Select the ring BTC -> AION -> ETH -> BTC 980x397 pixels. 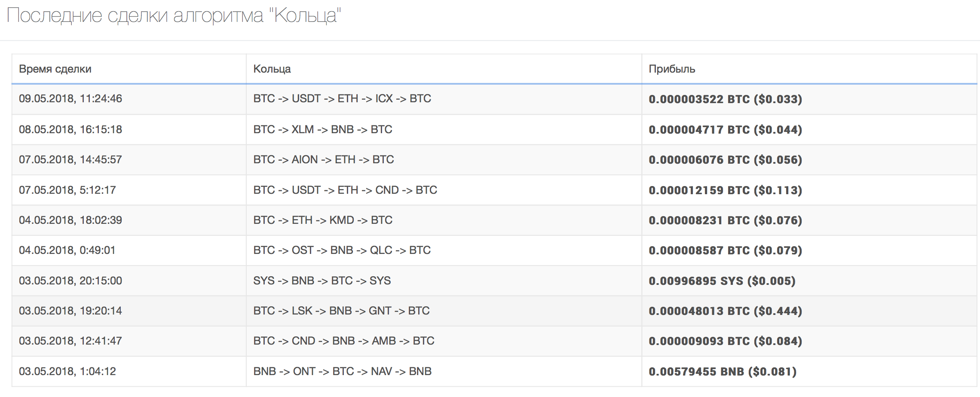click(324, 159)
